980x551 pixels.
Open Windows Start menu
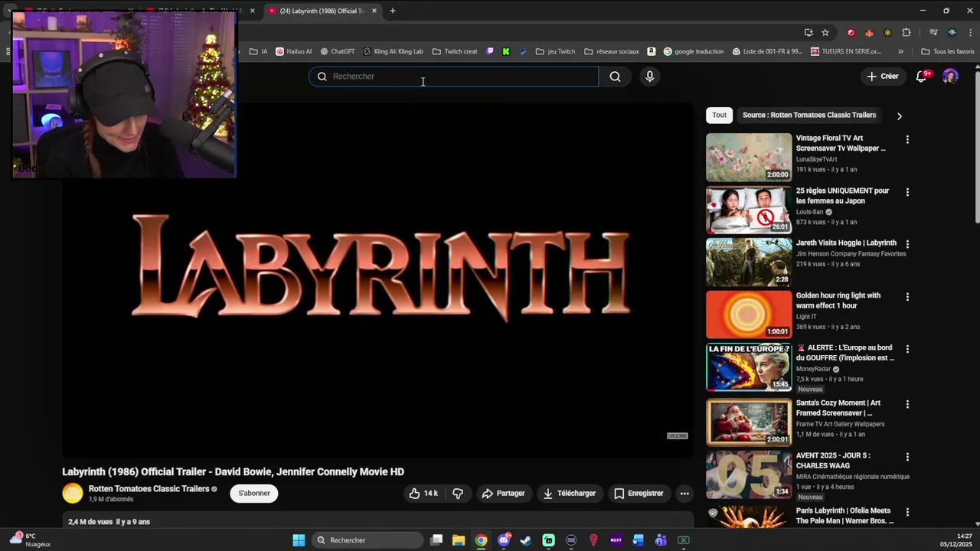tap(299, 540)
